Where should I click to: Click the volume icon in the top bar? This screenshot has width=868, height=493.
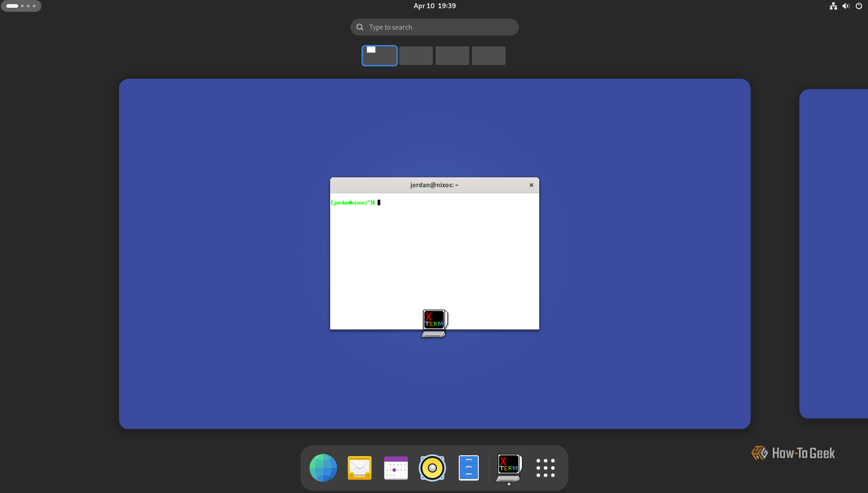(846, 6)
